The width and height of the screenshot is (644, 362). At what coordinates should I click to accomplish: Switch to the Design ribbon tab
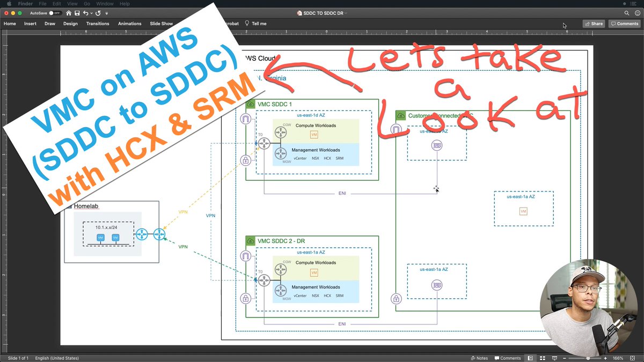pyautogui.click(x=70, y=24)
